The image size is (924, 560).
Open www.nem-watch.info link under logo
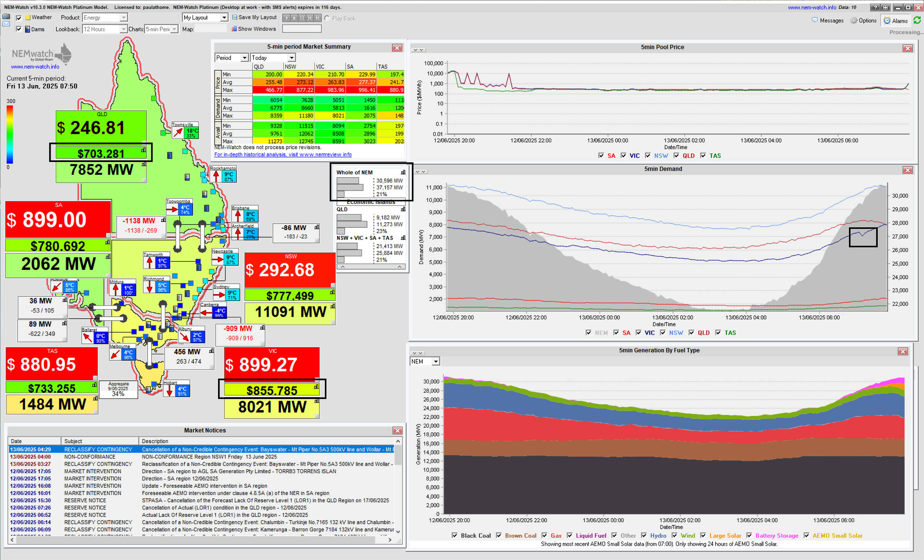pyautogui.click(x=35, y=67)
